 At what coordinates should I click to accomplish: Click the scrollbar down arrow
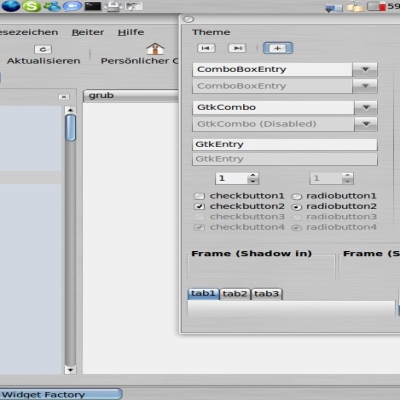pyautogui.click(x=70, y=369)
